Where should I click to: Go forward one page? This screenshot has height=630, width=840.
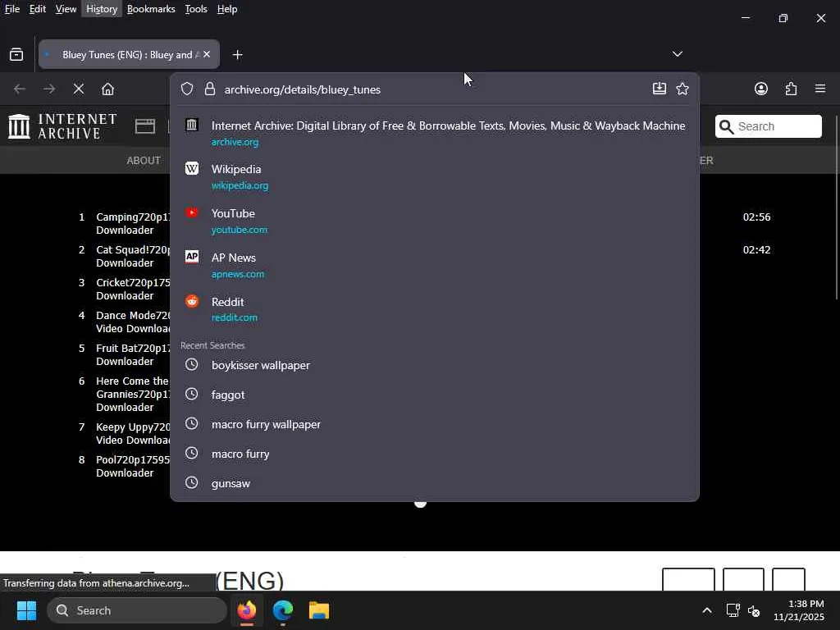coord(49,89)
